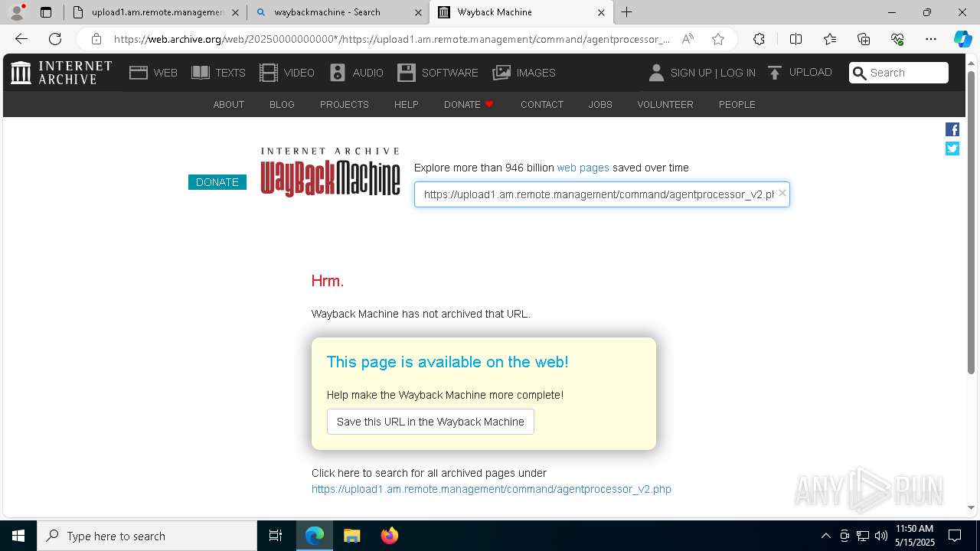This screenshot has height=551, width=980.
Task: Open the BLOG link
Action: (282, 104)
